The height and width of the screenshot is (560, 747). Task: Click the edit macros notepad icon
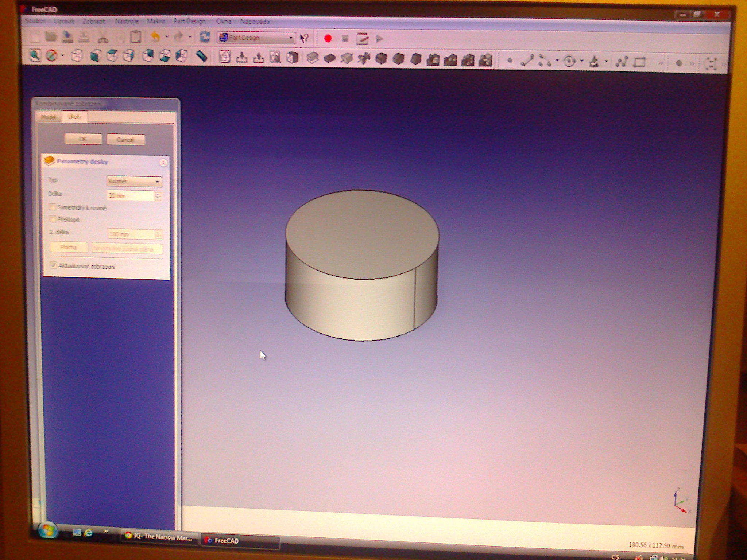[x=362, y=39]
